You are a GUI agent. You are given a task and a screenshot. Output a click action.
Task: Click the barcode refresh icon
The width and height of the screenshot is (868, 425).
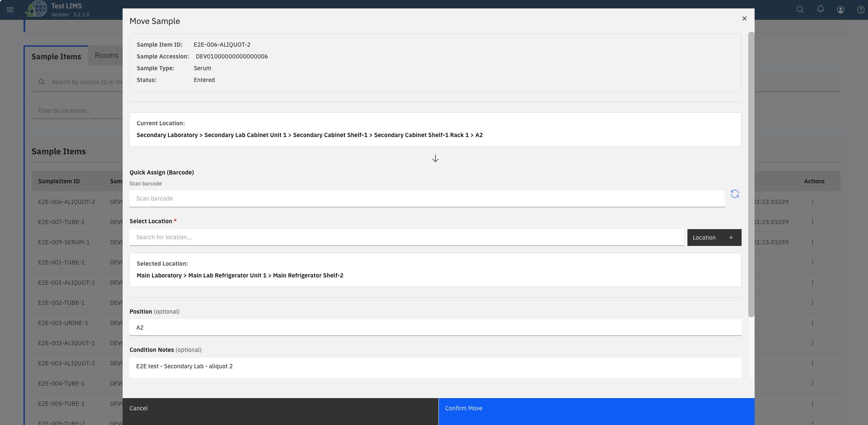coord(734,194)
